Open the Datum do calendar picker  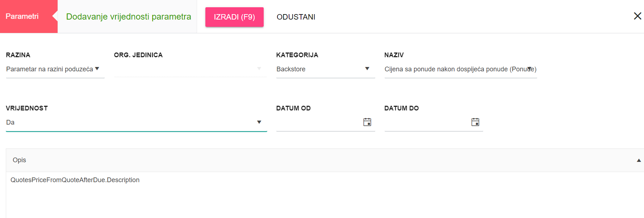click(x=475, y=122)
